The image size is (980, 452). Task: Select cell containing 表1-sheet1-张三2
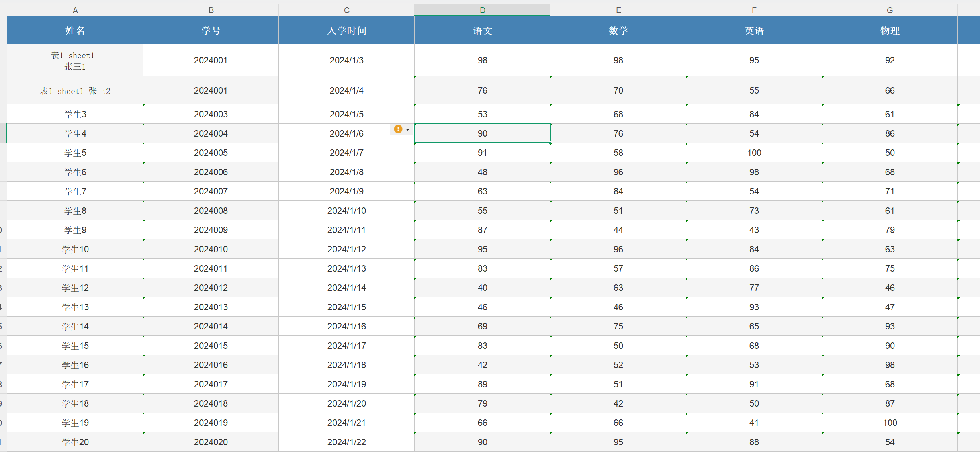click(75, 91)
